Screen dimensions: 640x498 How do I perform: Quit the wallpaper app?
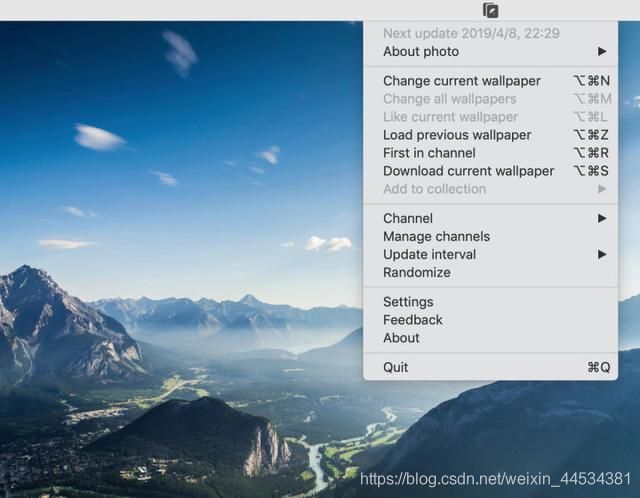490,367
